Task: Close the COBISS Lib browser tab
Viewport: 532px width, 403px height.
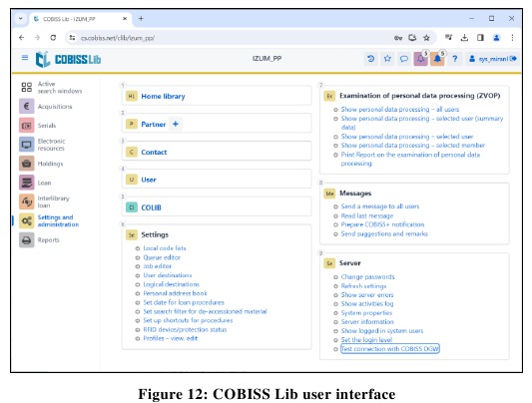Action: 125,19
